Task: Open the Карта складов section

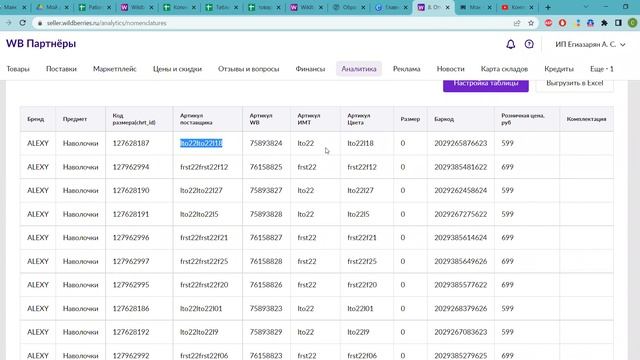Action: point(504,69)
